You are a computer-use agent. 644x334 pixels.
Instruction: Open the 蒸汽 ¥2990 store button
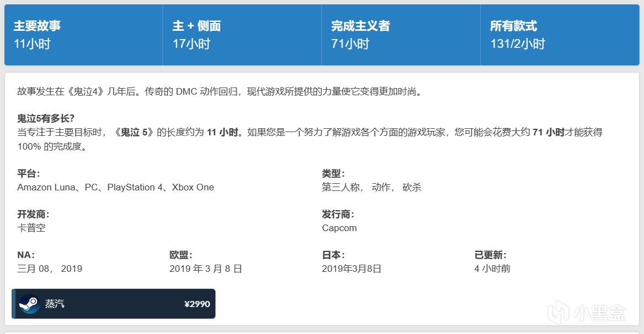pos(113,304)
